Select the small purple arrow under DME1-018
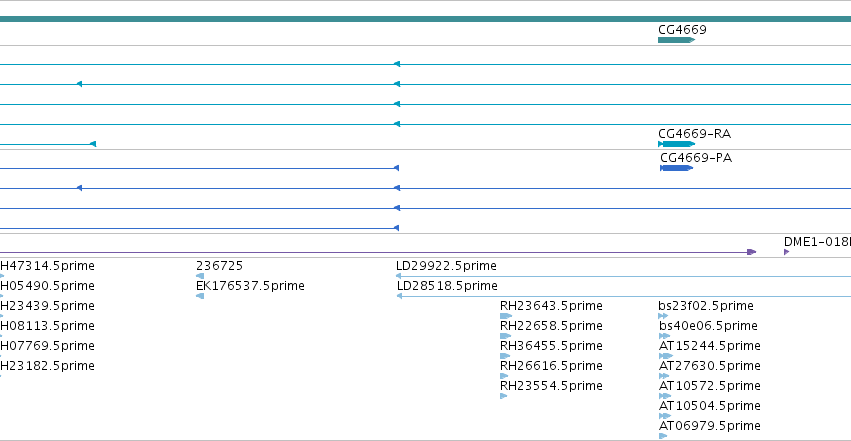 (786, 252)
